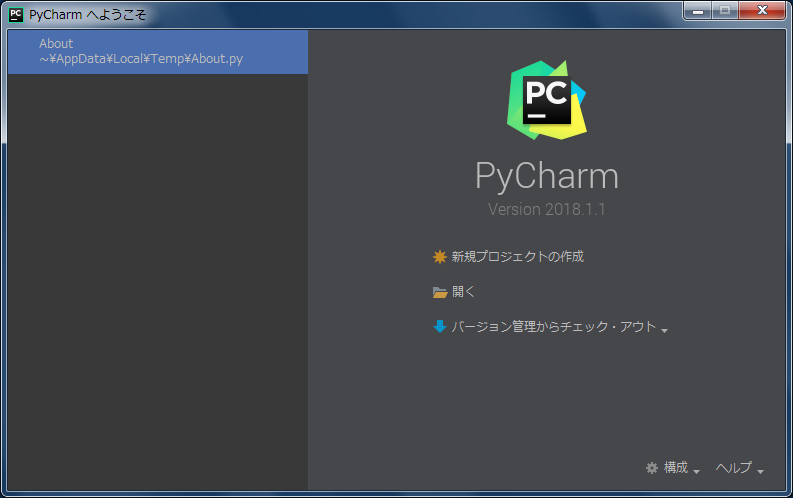Click the orange starburst new project icon
This screenshot has width=793, height=498.
tap(439, 257)
